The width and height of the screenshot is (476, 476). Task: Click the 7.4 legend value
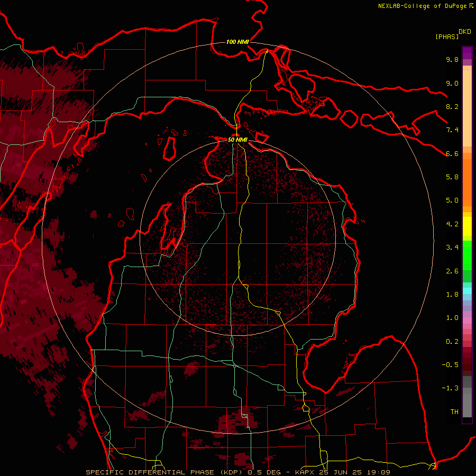[452, 130]
